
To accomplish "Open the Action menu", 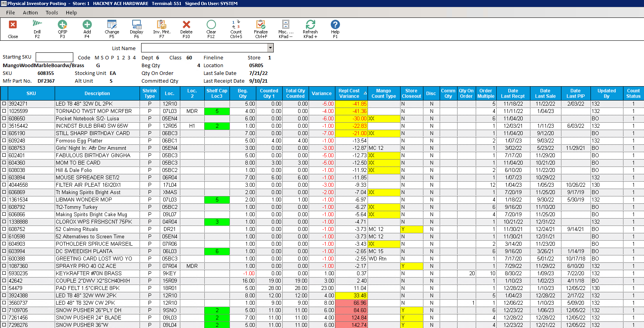I will point(30,12).
